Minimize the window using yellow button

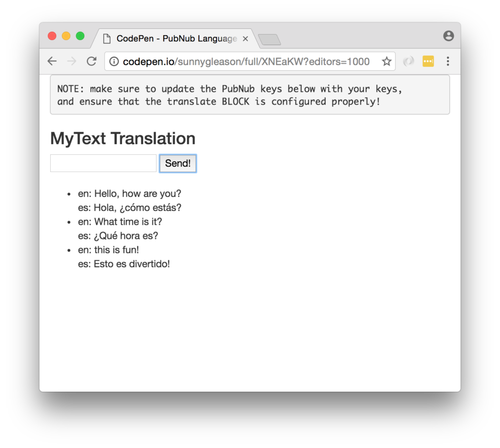click(x=66, y=36)
